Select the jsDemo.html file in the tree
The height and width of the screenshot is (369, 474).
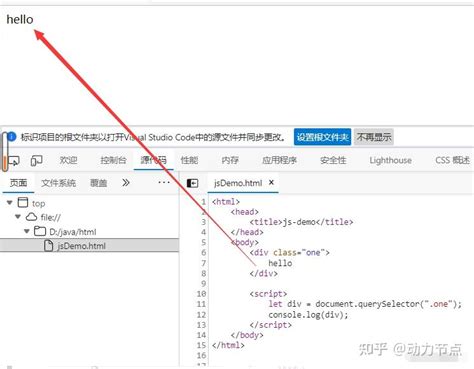tap(89, 246)
